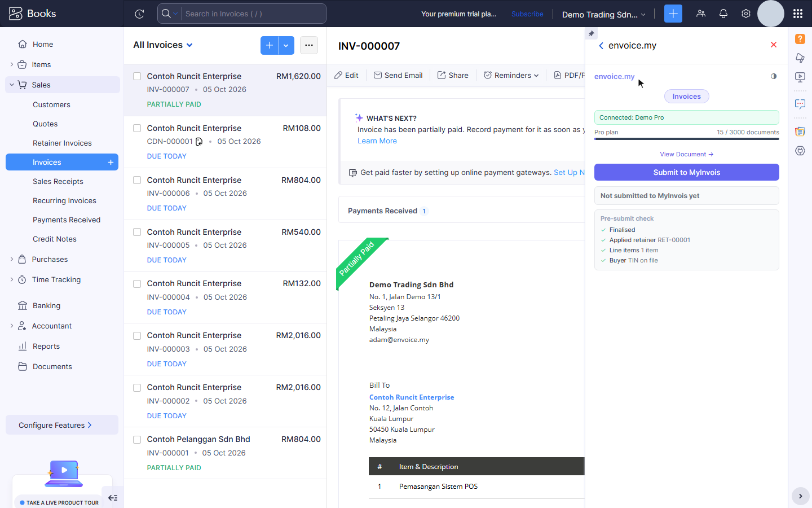Expand Time Tracking in sidebar
Screen dimensions: 812x508
point(12,280)
